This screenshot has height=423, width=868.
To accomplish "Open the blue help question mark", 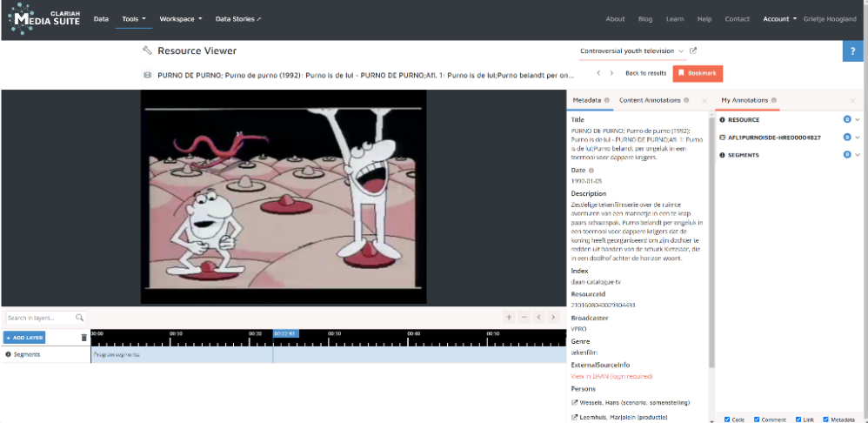I will [x=853, y=52].
